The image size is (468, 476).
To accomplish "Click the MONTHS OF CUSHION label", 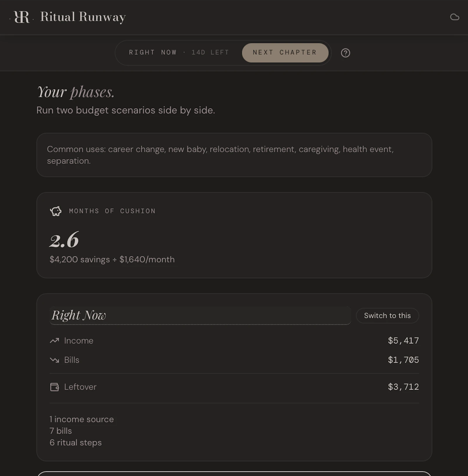I will [112, 211].
